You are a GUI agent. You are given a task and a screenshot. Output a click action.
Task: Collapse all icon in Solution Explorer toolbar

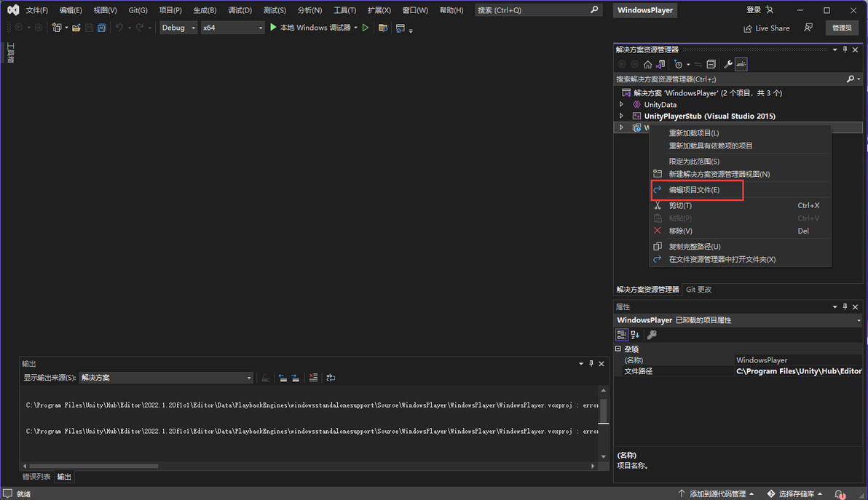coord(711,64)
